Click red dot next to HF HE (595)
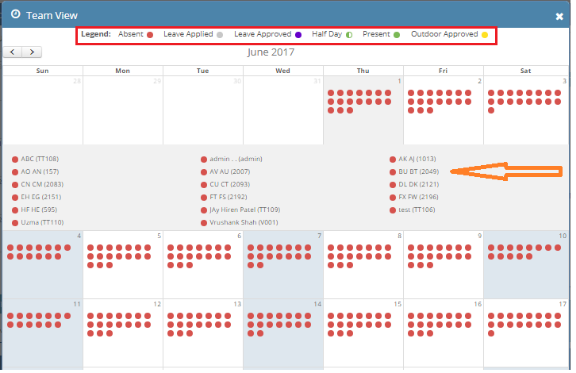 (15, 210)
